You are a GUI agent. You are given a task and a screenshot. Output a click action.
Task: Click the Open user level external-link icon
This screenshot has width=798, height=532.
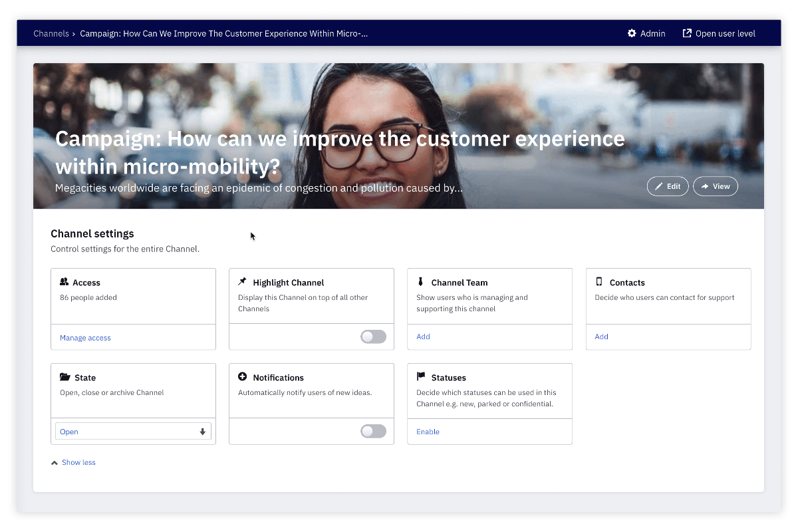(687, 33)
